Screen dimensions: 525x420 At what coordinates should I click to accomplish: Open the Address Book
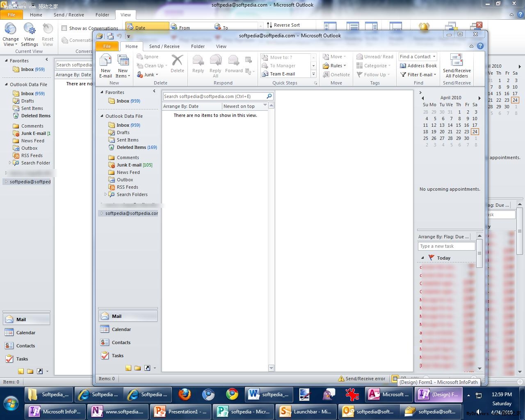418,66
